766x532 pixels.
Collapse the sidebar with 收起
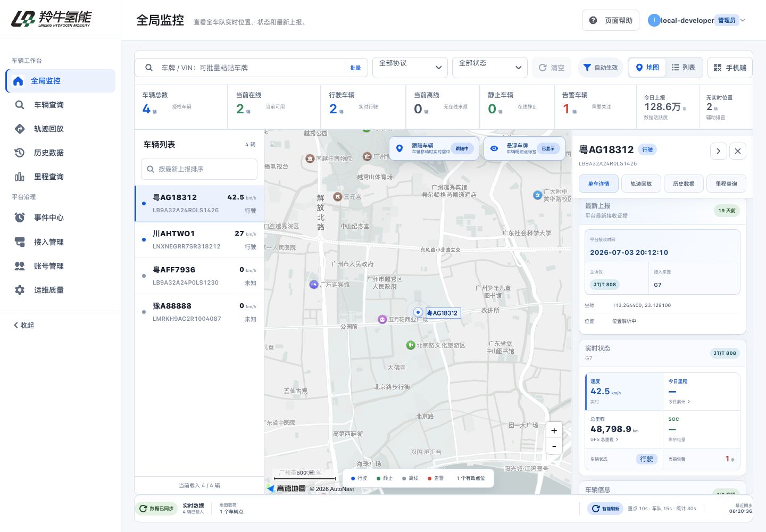pyautogui.click(x=24, y=325)
